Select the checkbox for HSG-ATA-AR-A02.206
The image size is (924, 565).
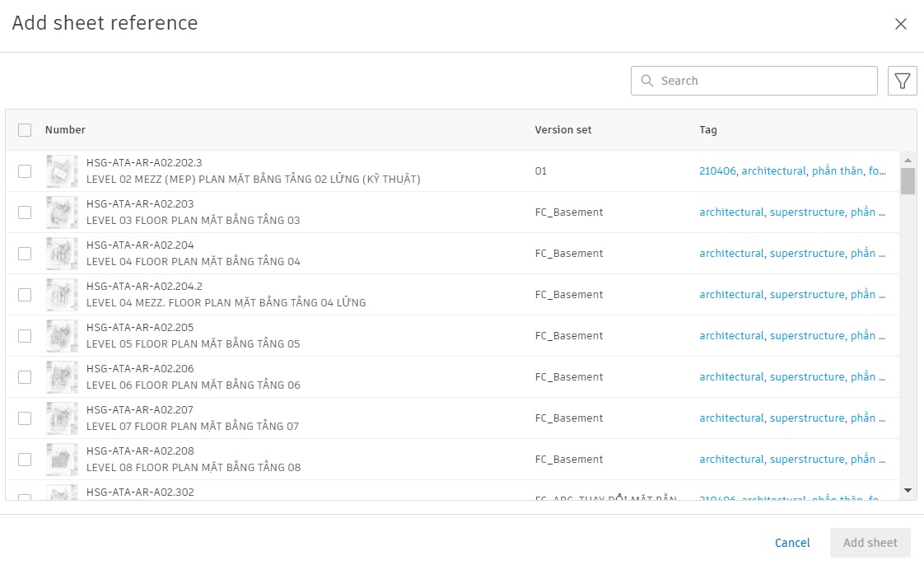25,378
